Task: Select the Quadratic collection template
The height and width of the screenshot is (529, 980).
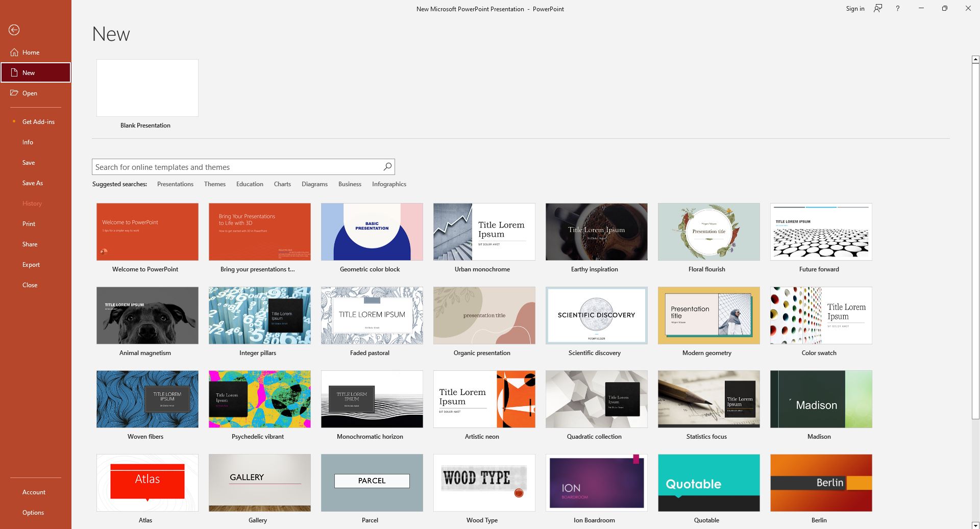Action: (x=597, y=399)
